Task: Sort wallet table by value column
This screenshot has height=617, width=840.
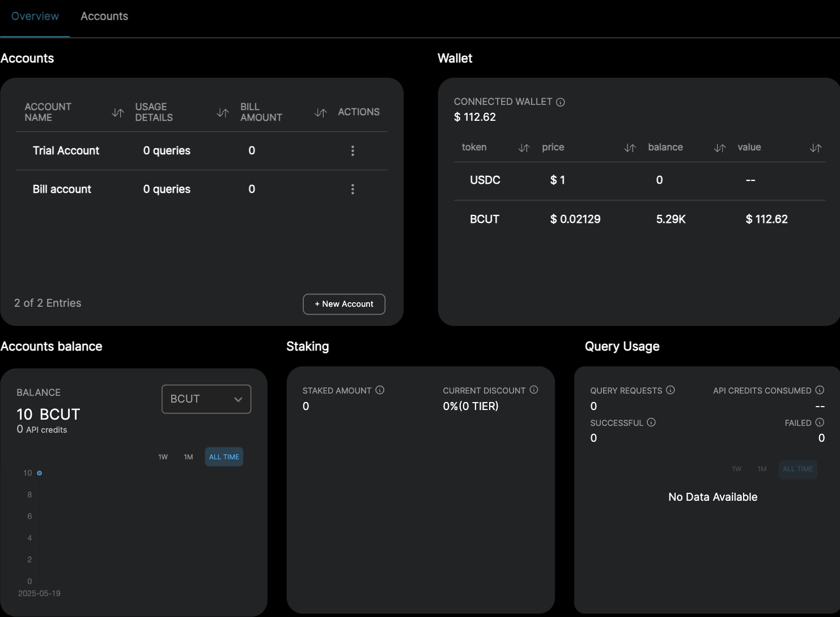Action: [816, 148]
